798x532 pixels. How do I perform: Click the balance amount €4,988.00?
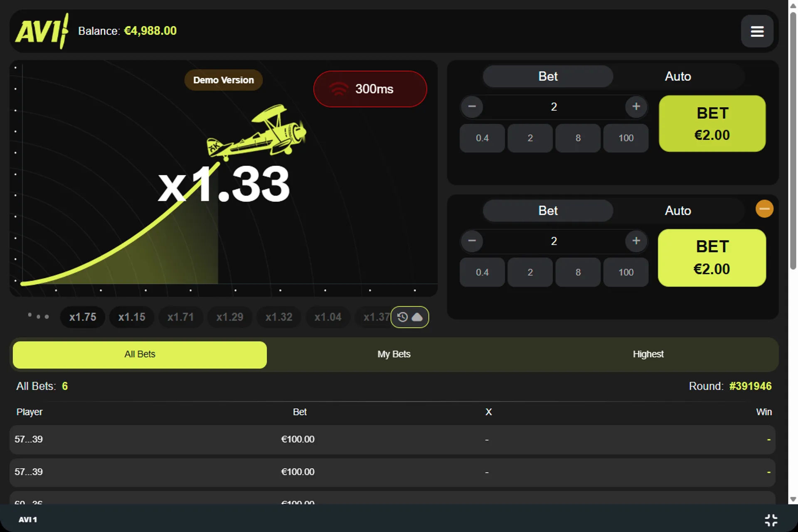point(150,31)
